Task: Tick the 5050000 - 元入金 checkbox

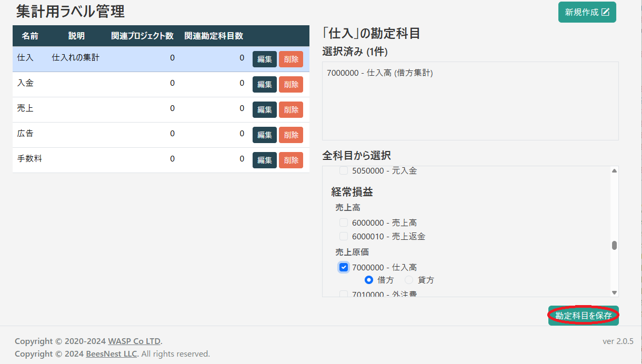Action: point(344,171)
